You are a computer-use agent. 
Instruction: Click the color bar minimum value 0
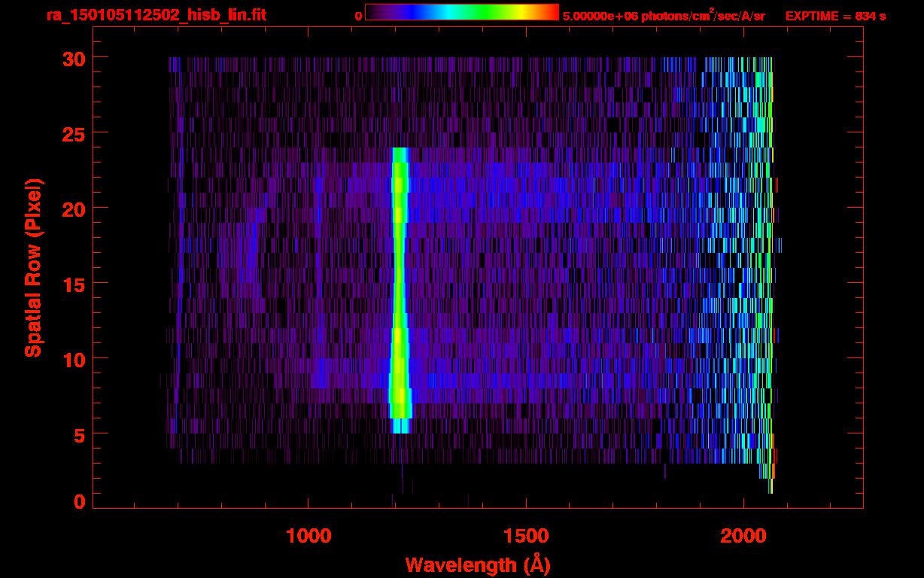click(x=358, y=16)
